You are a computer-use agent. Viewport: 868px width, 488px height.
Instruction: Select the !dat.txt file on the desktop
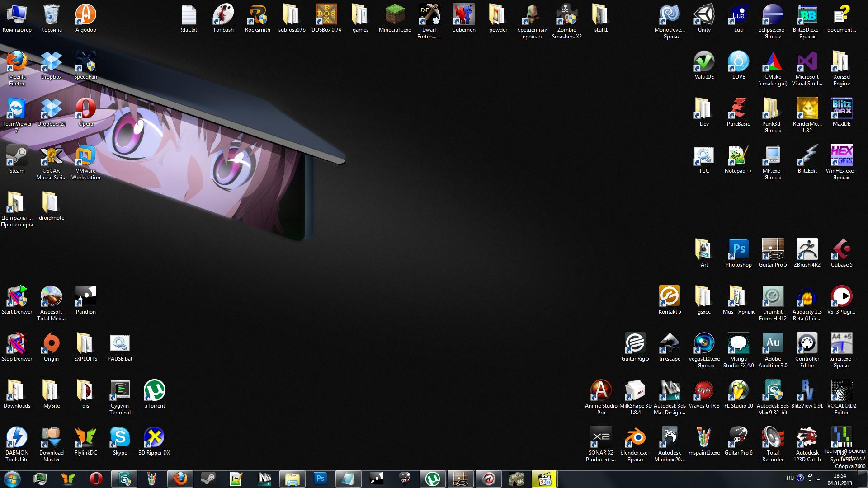coord(189,17)
